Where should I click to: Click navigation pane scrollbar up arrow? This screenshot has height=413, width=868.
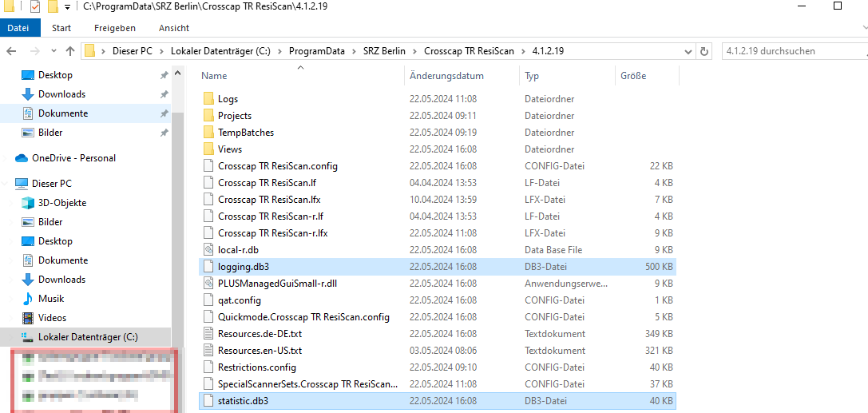click(178, 73)
